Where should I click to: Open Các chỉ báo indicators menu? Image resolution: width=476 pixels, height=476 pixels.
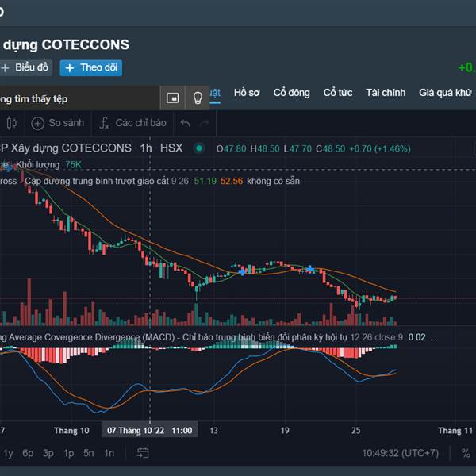pos(132,123)
